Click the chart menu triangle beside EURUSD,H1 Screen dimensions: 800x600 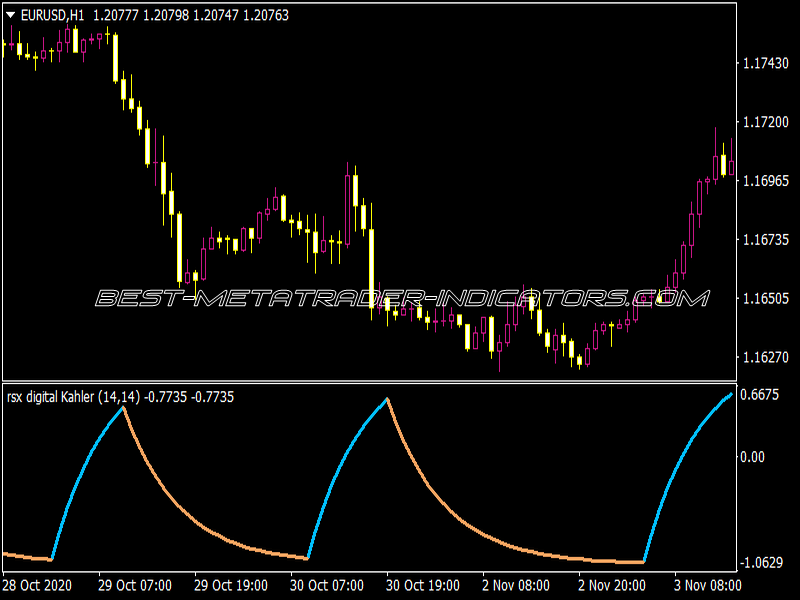pos(10,16)
